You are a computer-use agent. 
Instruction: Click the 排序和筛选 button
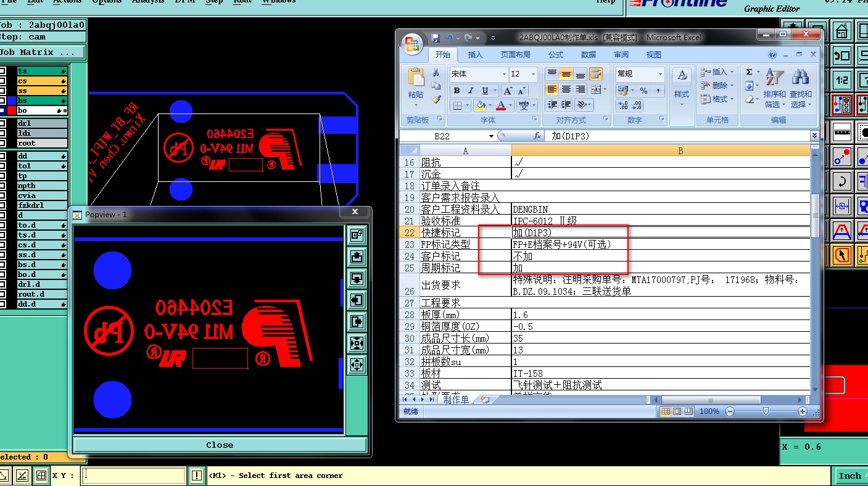pyautogui.click(x=774, y=88)
